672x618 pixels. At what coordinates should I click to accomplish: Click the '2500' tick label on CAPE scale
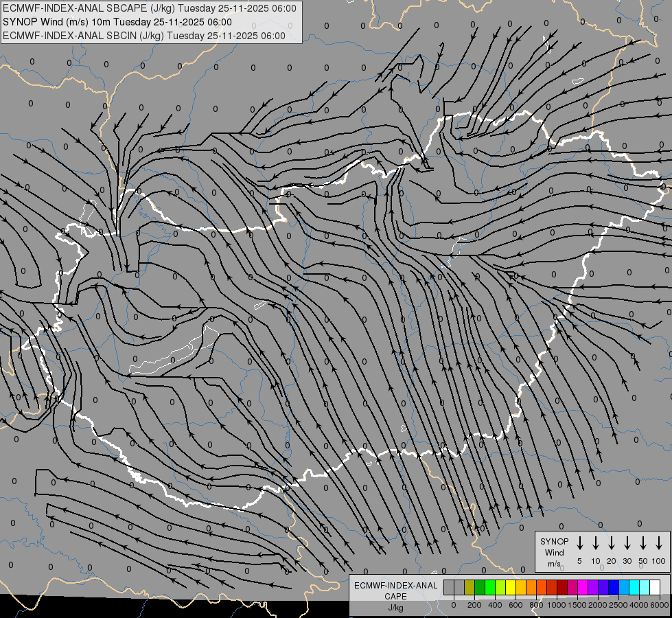(x=618, y=605)
